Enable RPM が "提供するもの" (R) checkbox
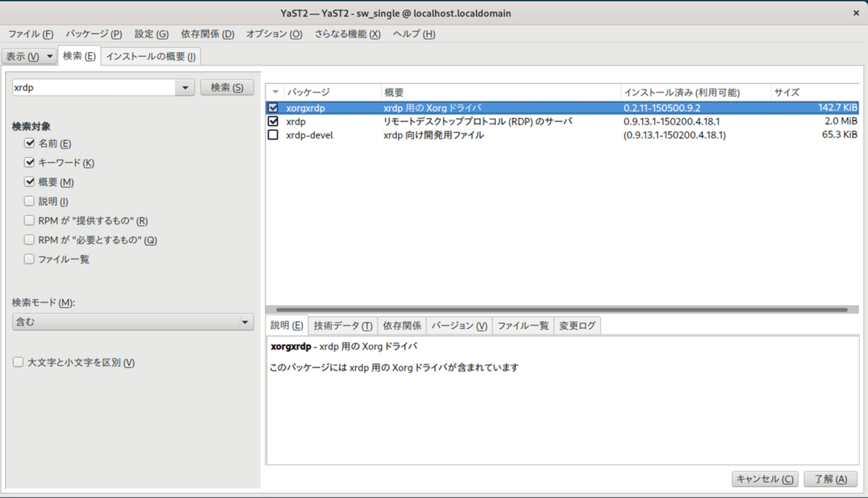The image size is (868, 498). (30, 221)
